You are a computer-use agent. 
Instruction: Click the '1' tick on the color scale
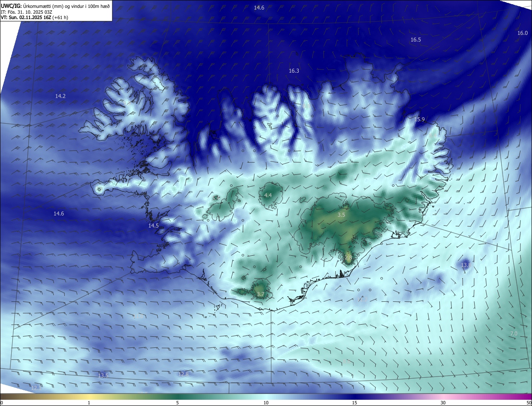(x=89, y=403)
